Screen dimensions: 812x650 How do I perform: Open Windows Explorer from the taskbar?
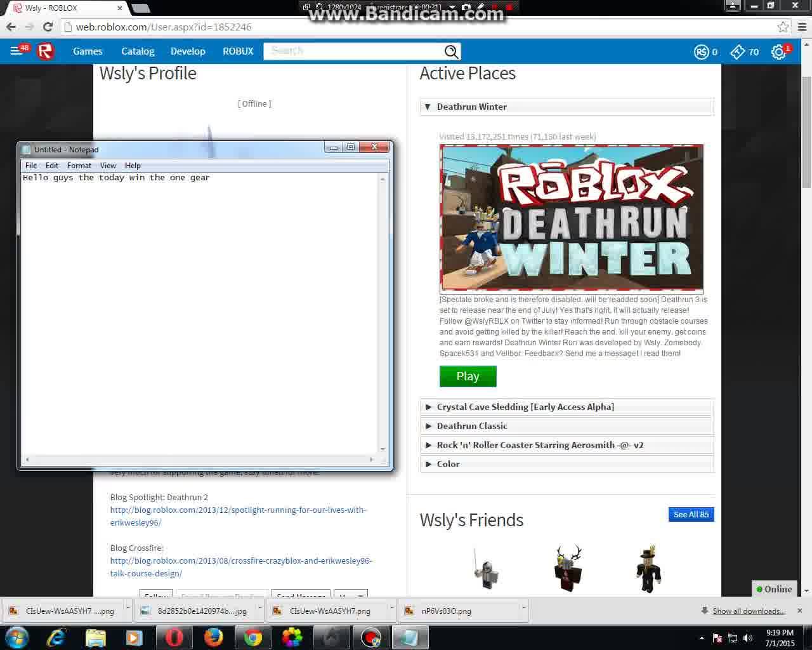click(x=96, y=637)
